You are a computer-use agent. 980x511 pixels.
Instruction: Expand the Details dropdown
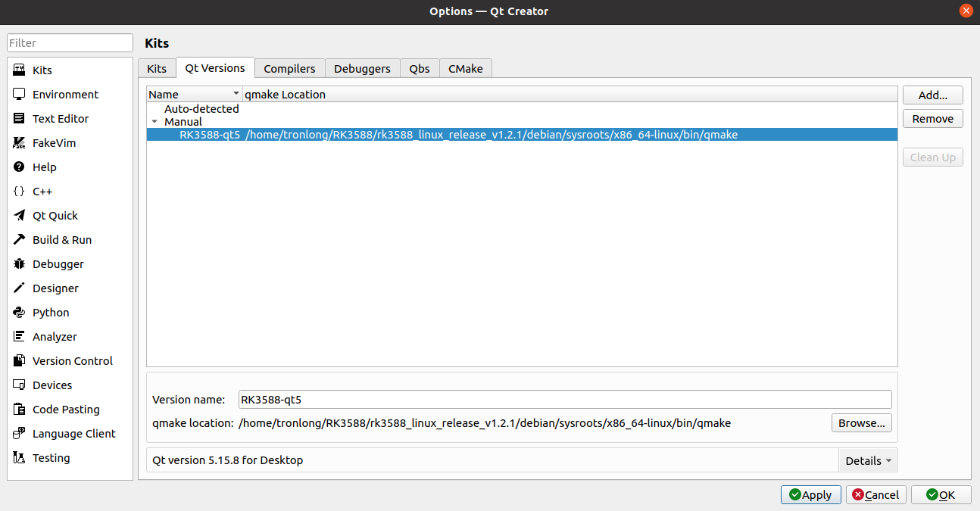coord(868,460)
